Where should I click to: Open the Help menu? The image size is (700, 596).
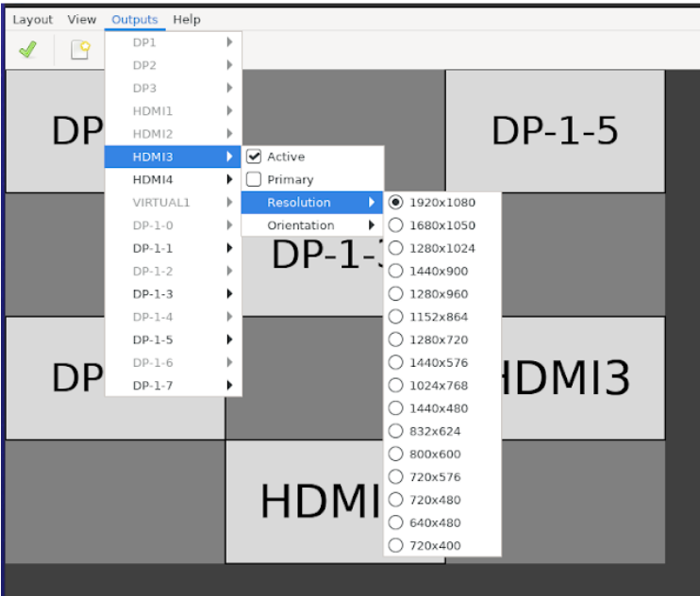point(187,20)
